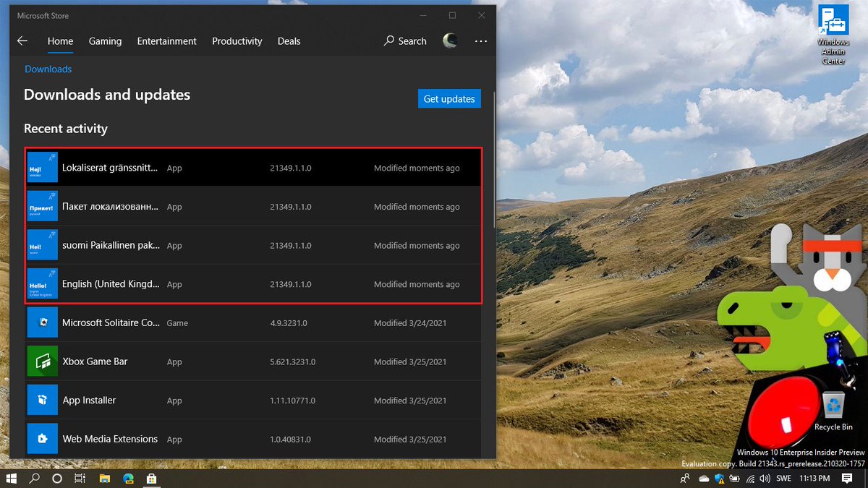
Task: Click the volume speaker tray icon
Action: point(765,479)
